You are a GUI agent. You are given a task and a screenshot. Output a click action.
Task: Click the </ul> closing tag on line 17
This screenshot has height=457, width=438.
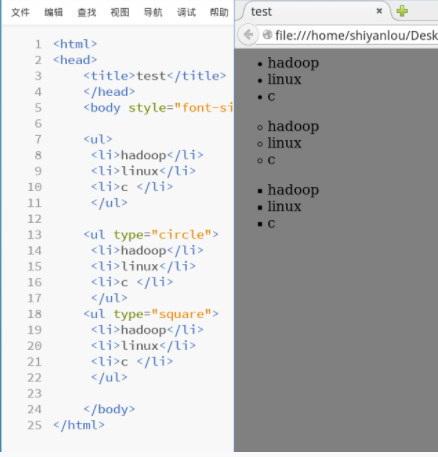click(x=109, y=298)
